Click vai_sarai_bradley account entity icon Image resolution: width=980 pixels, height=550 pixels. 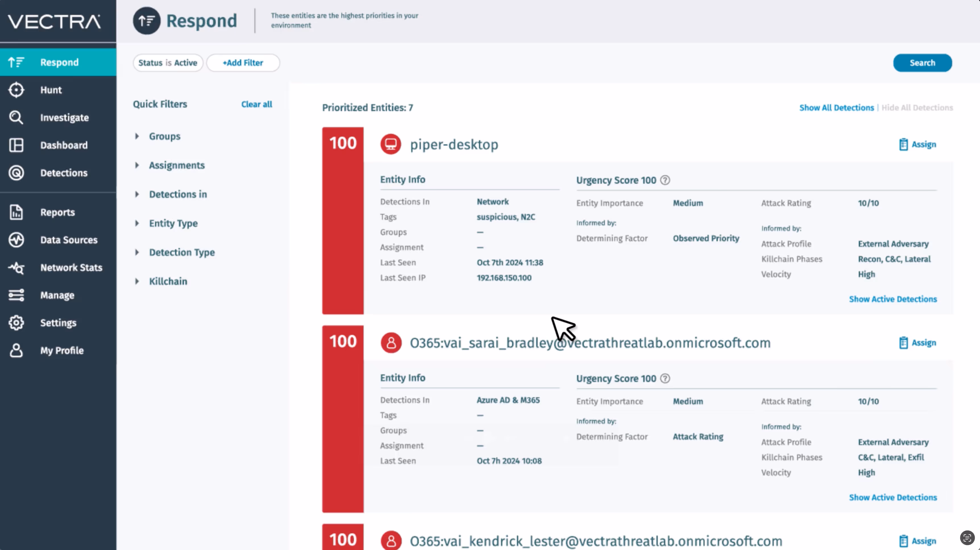(x=391, y=343)
